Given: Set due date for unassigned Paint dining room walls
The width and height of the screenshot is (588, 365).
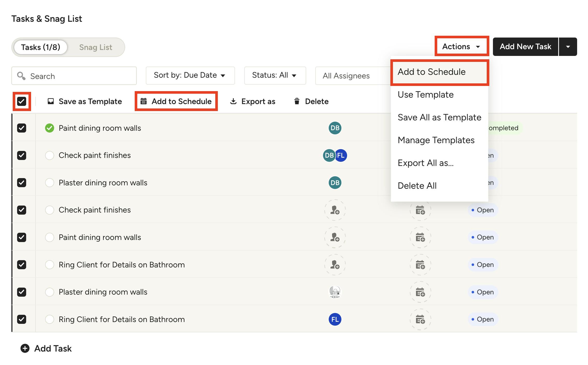Looking at the screenshot, I should coord(420,237).
